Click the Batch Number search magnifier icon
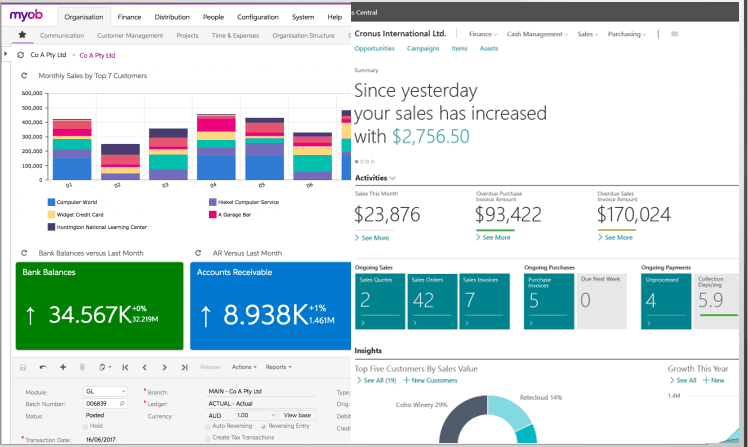The height and width of the screenshot is (447, 748). [x=122, y=404]
